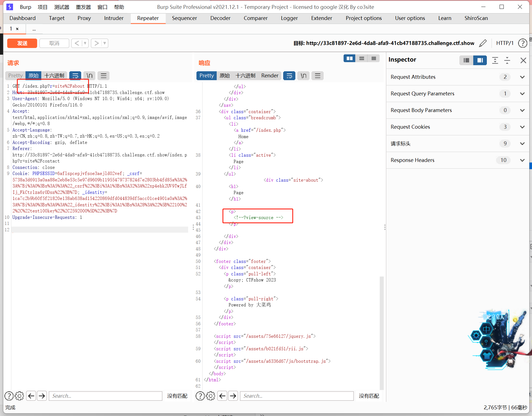
Task: Click Inspector collapse all sections icon
Action: [507, 60]
